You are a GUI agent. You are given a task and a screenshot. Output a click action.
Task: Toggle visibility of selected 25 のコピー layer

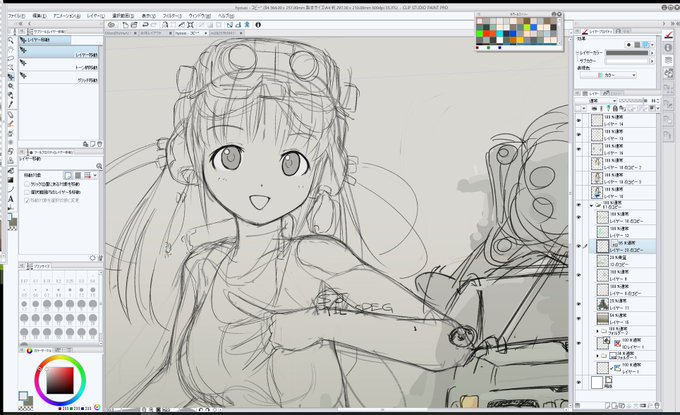coord(579,246)
